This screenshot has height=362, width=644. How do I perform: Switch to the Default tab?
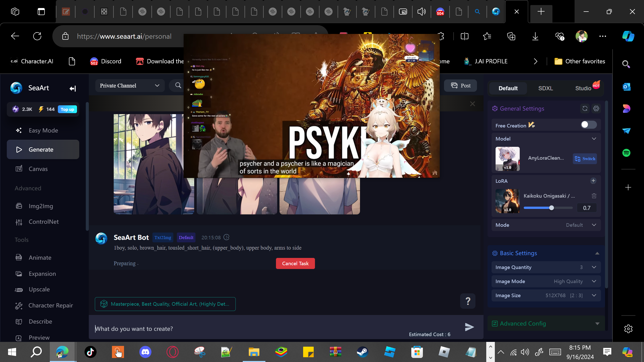[508, 88]
